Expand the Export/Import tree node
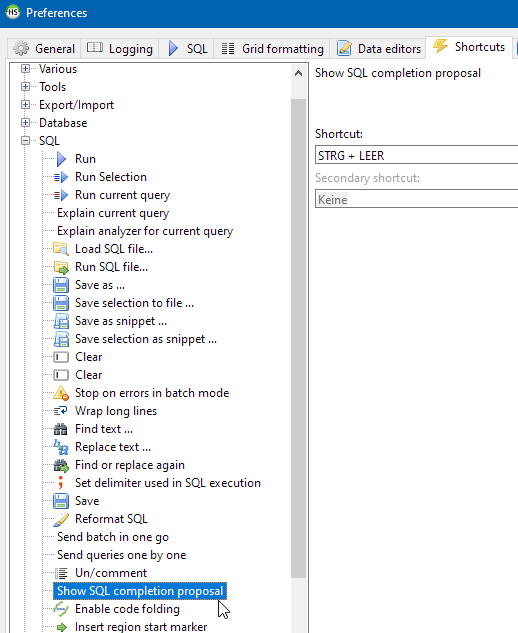Image resolution: width=518 pixels, height=633 pixels. click(25, 105)
